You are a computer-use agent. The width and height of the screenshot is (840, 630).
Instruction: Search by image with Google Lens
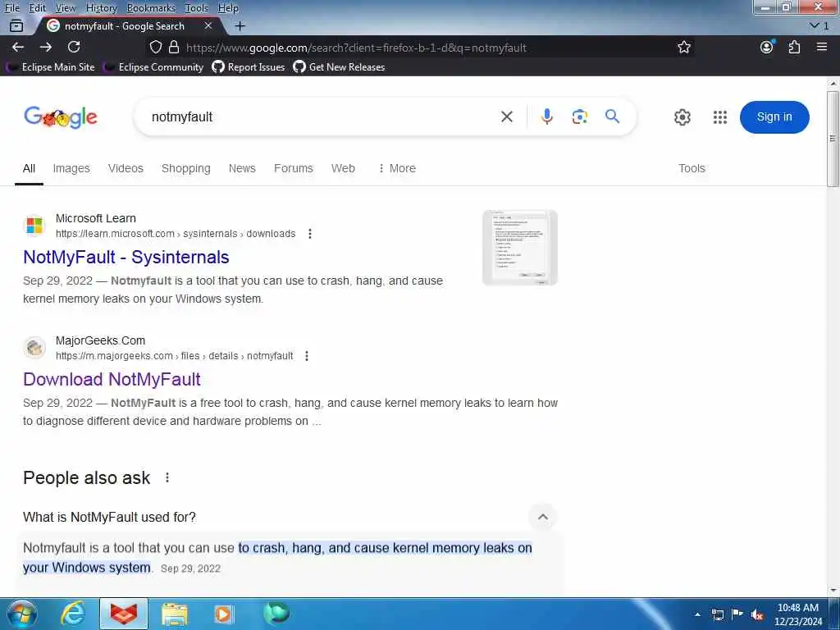point(580,116)
